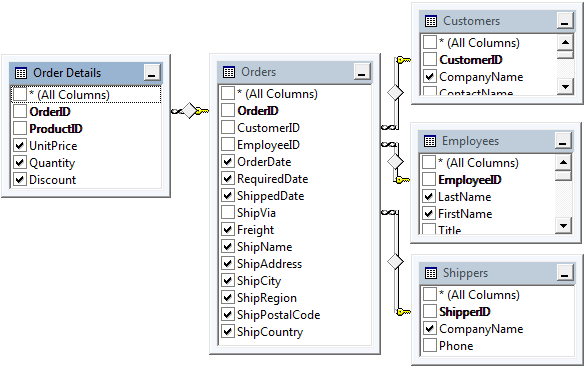Viewport: 586px width, 368px height.
Task: Select the Order Details title bar
Action: tap(86, 73)
